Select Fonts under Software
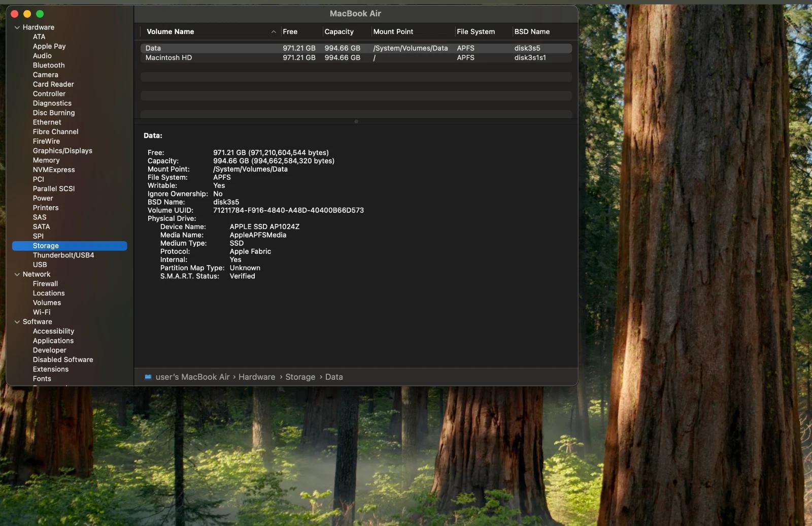 pyautogui.click(x=42, y=379)
